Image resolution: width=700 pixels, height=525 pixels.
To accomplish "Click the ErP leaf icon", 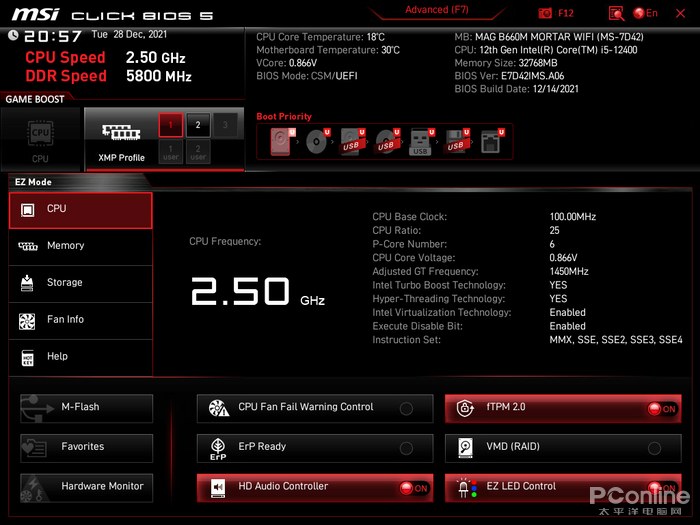I will 218,448.
